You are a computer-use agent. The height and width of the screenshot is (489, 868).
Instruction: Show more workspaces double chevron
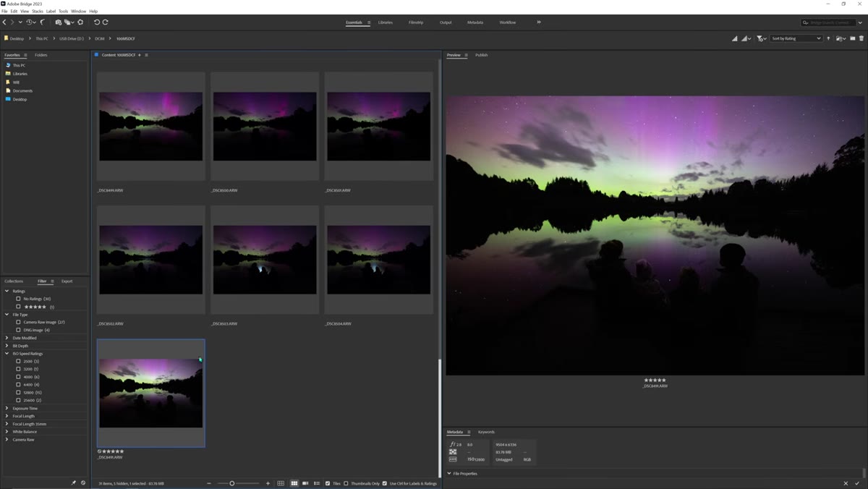pyautogui.click(x=538, y=22)
